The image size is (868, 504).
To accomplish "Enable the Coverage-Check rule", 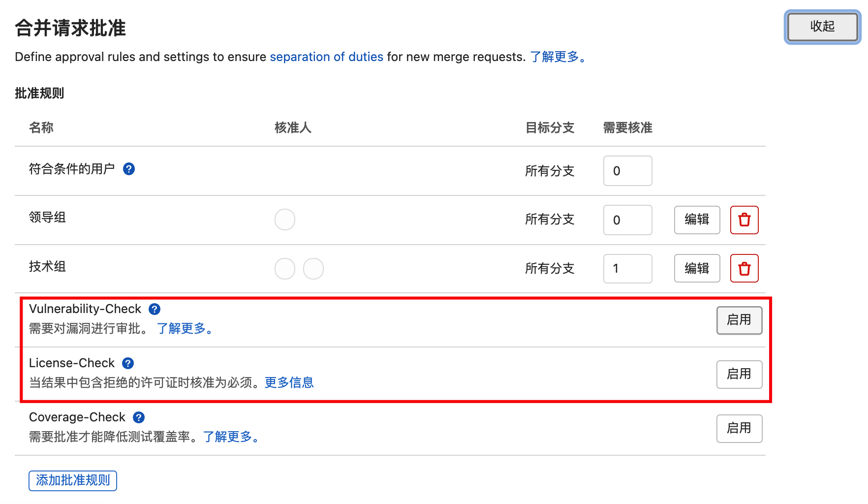I will (x=739, y=429).
